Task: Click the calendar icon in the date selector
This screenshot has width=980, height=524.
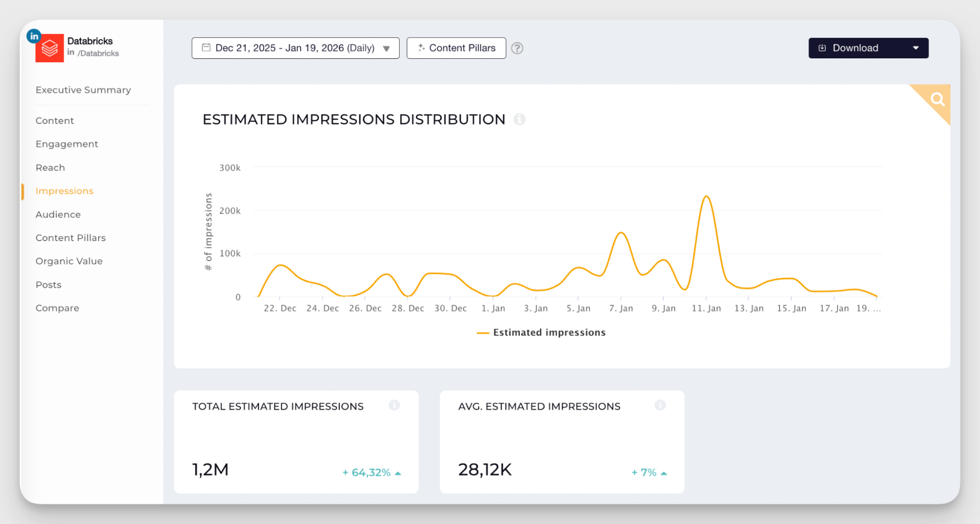Action: [206, 48]
